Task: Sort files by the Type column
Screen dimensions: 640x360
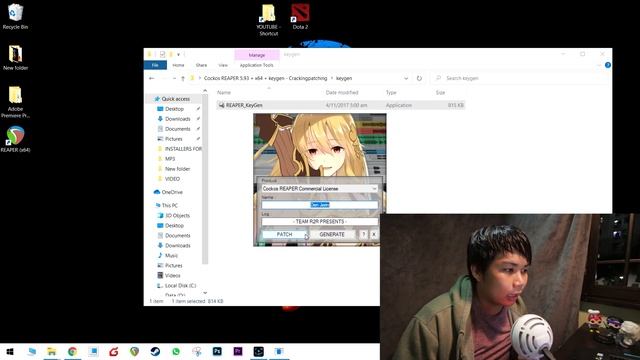Action: pyautogui.click(x=391, y=93)
